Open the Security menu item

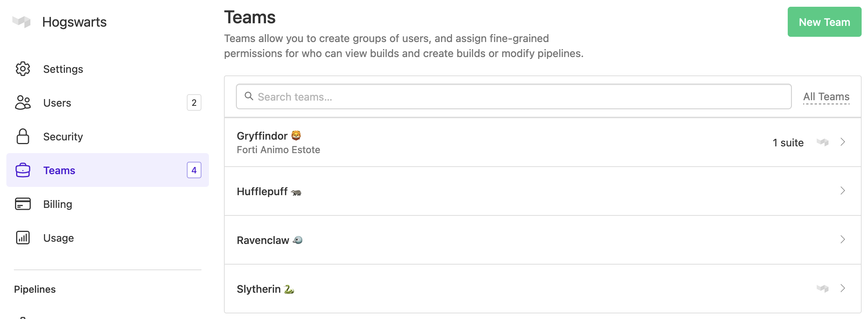pyautogui.click(x=63, y=137)
